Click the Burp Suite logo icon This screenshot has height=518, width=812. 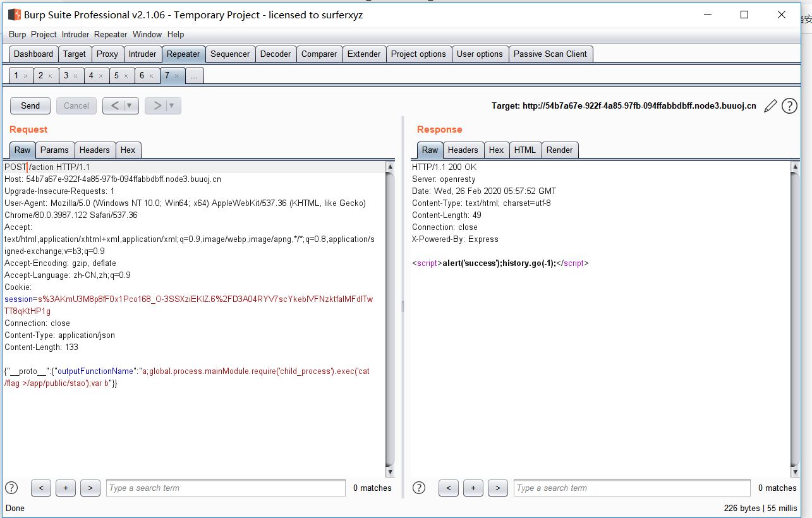14,15
